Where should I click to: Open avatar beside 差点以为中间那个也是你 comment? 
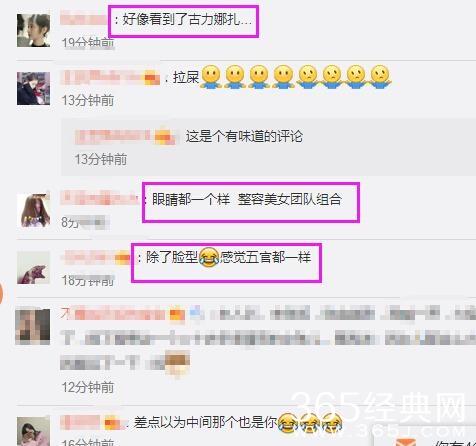tap(33, 431)
